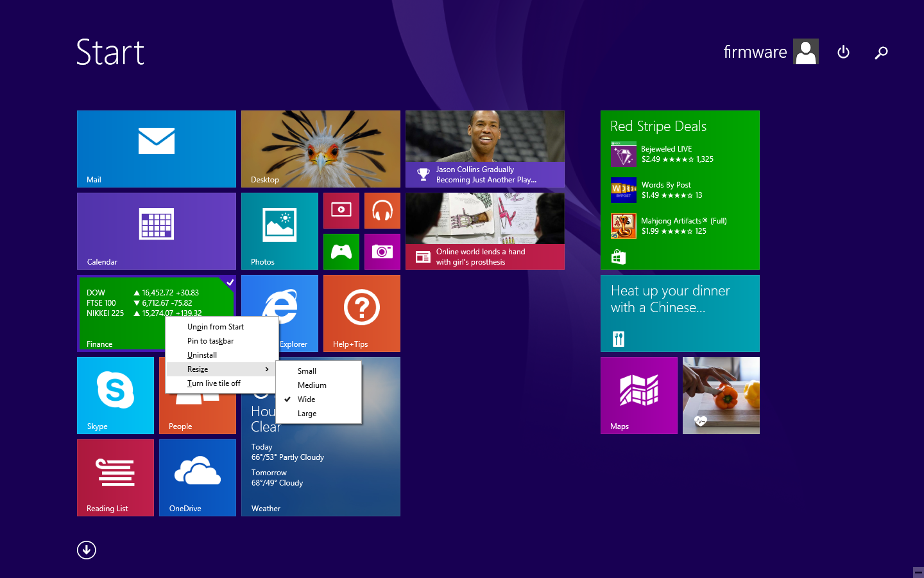Open the Help+Tips tile

[x=362, y=313]
